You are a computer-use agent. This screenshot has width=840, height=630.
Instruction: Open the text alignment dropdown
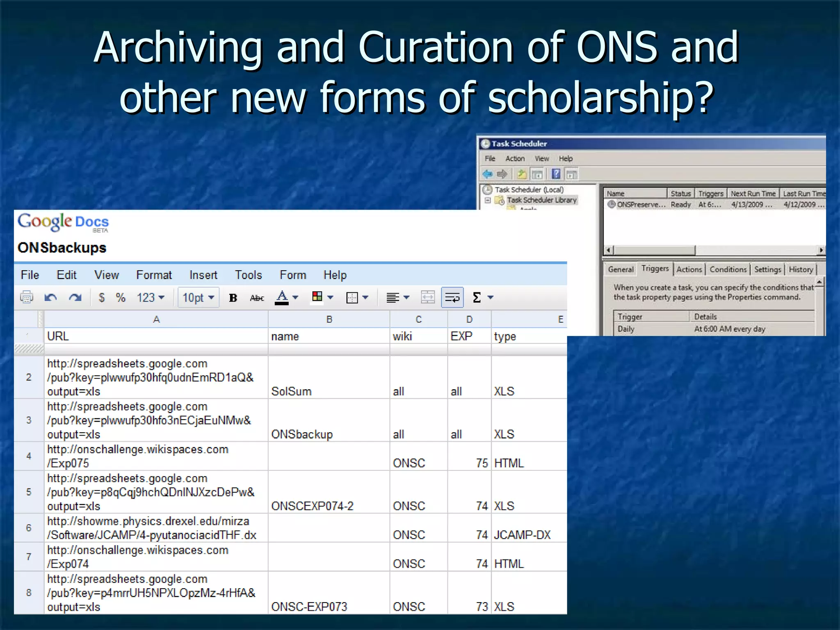[x=398, y=297]
